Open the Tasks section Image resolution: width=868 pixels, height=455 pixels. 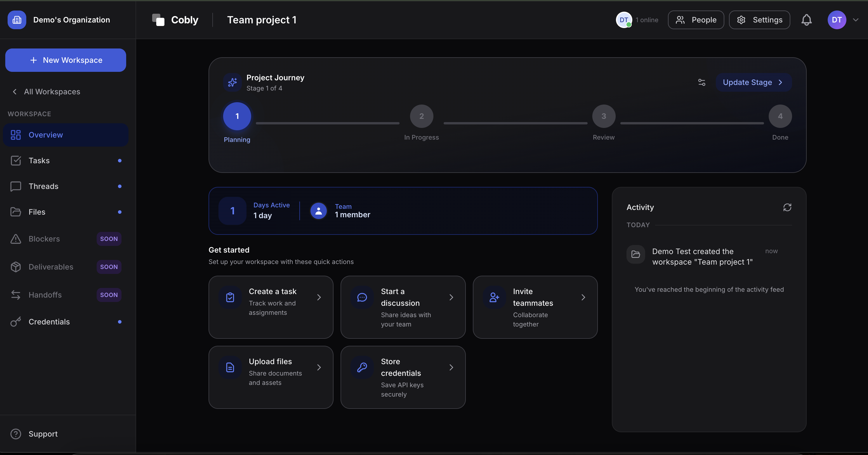tap(66, 160)
